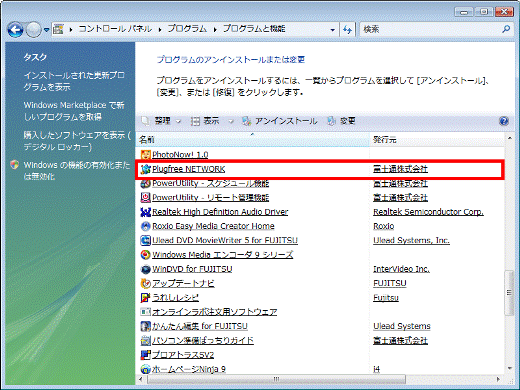Image resolution: width=520 pixels, height=390 pixels.
Task: Click the Forward navigation arrow button
Action: (x=33, y=30)
